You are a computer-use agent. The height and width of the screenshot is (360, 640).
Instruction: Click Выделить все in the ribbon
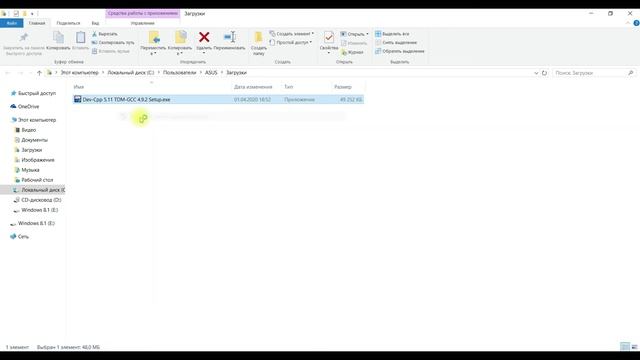(392, 34)
